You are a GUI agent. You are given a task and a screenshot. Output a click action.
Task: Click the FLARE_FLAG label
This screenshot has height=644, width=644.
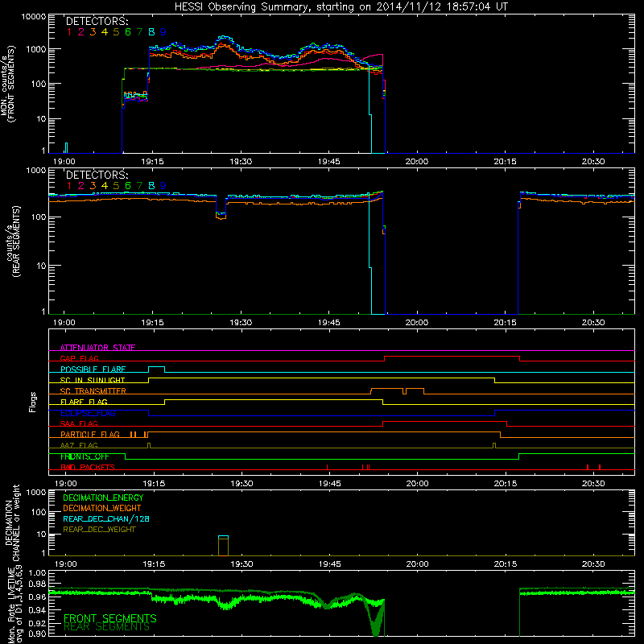[x=84, y=402]
